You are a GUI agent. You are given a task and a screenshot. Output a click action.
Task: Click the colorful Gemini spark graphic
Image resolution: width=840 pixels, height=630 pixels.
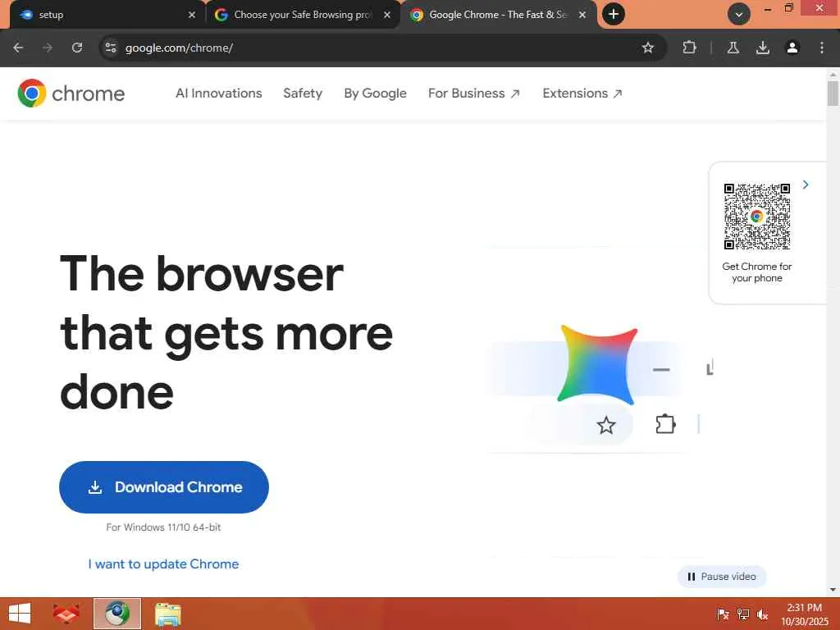coord(597,364)
